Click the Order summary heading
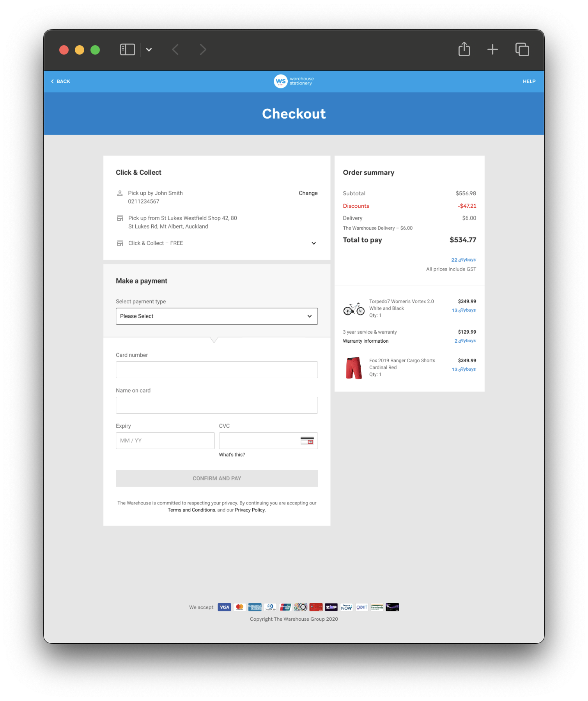Screen dimensions: 588x701 coord(368,172)
